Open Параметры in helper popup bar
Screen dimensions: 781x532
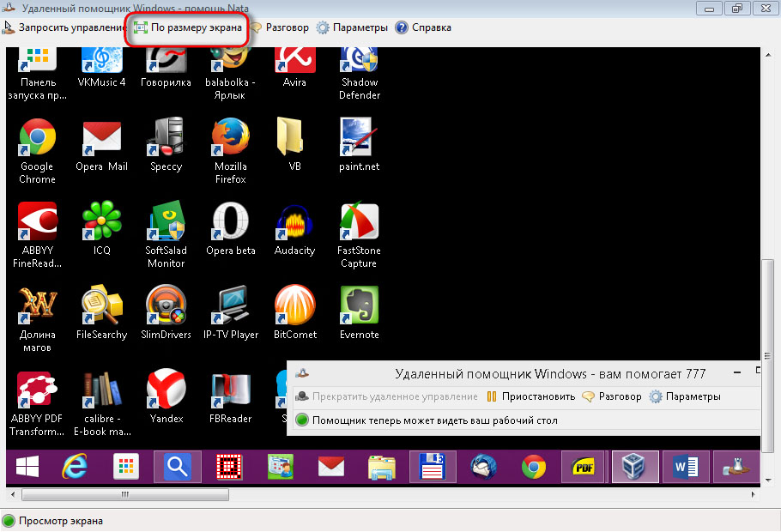(x=685, y=396)
